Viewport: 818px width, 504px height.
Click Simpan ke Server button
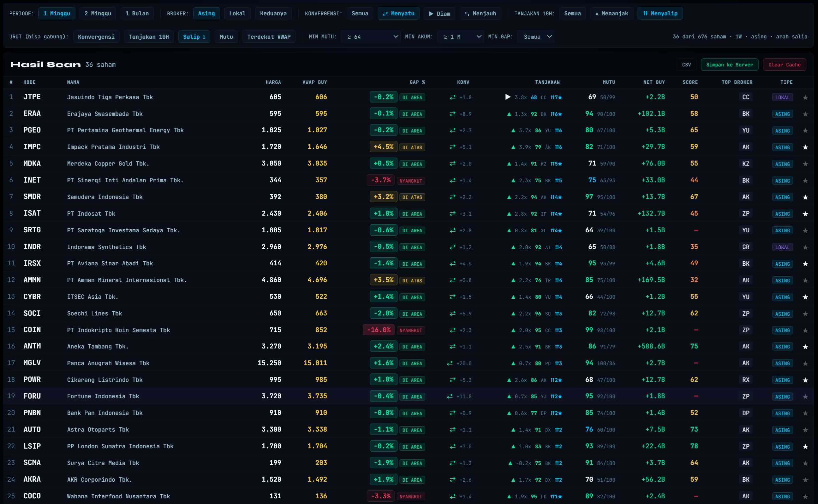[x=730, y=65]
